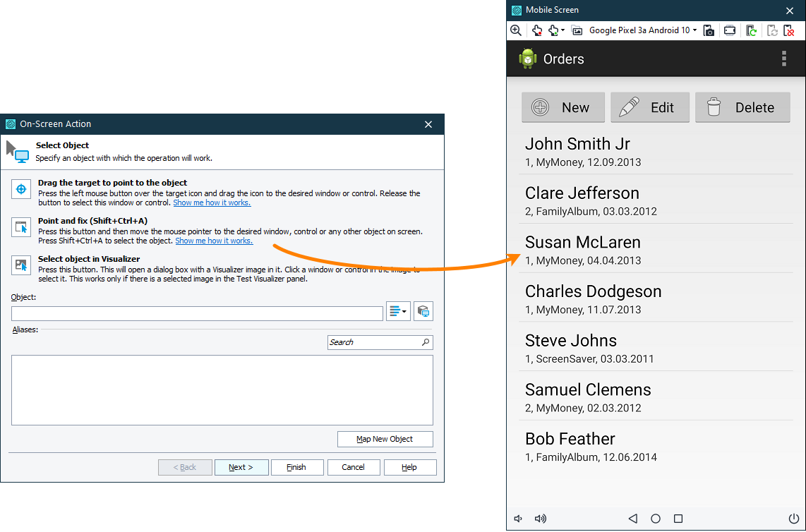Click the grayed refresh device icon
Screen dimensions: 806x532
(x=772, y=30)
